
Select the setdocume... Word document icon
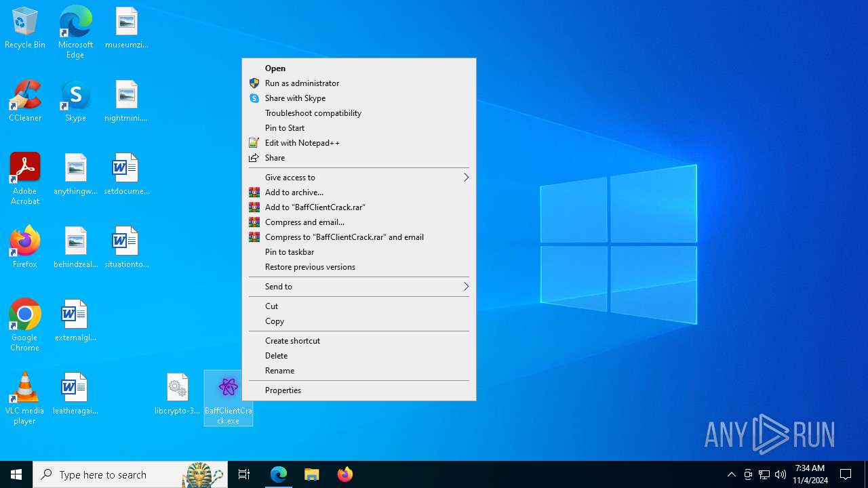pyautogui.click(x=127, y=175)
